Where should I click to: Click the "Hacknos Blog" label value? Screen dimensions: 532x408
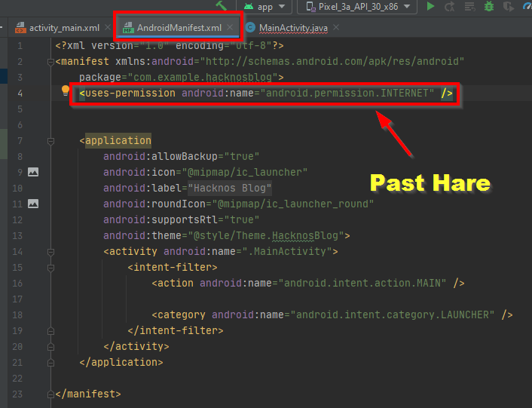click(230, 188)
